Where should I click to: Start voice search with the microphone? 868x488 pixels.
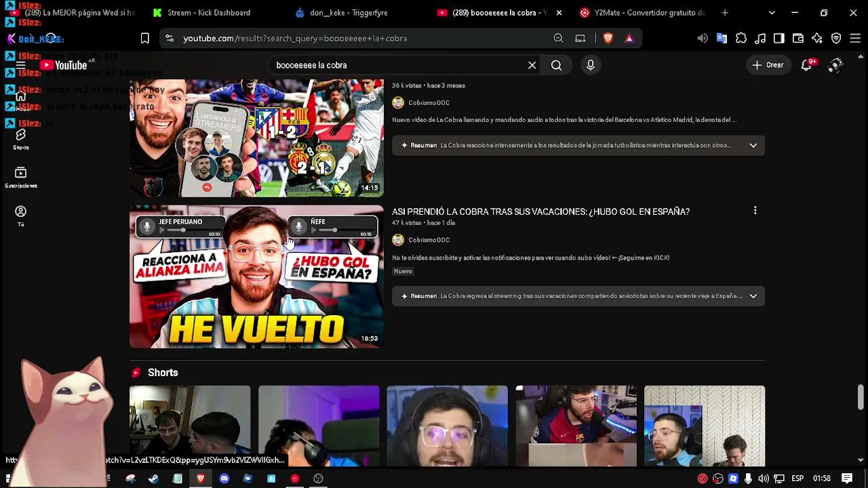tap(591, 65)
